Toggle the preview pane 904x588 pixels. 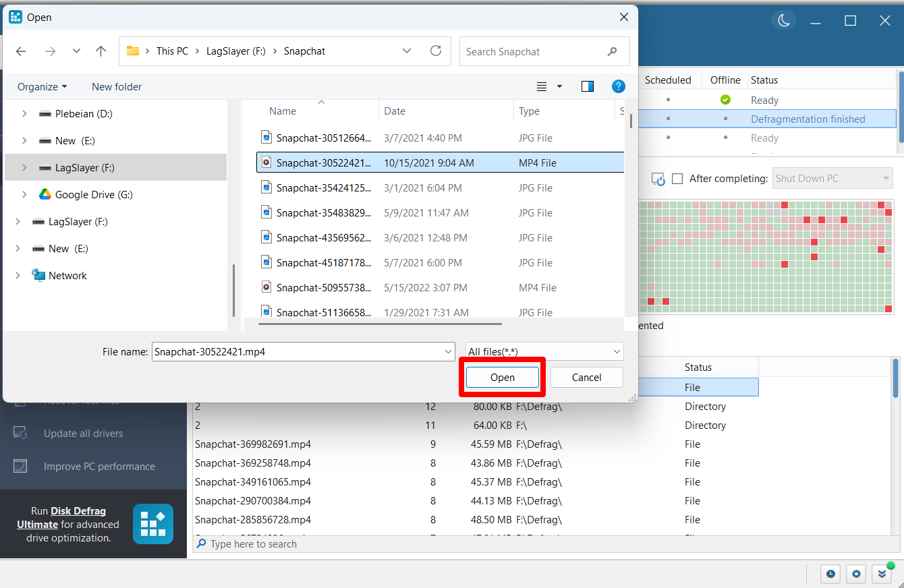pyautogui.click(x=588, y=86)
